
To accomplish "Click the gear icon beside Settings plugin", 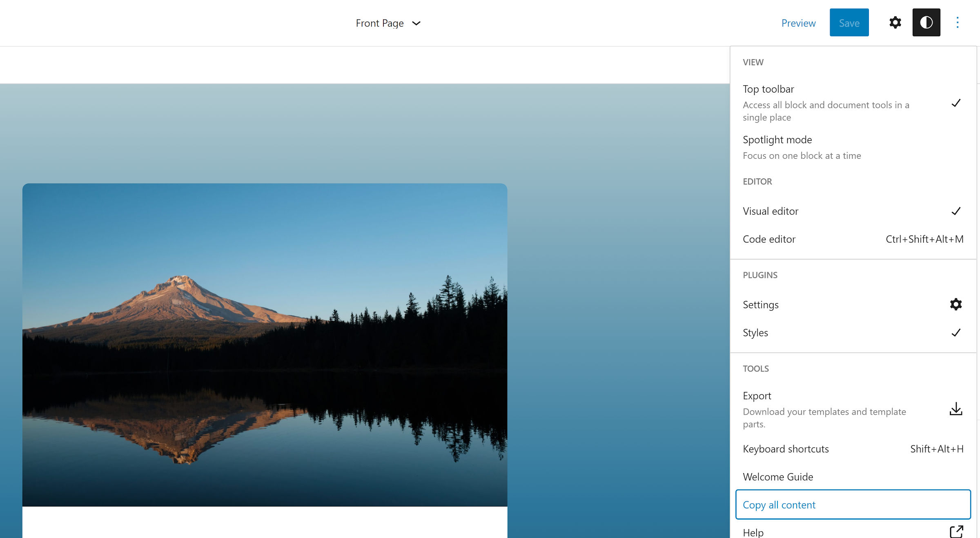I will (955, 305).
